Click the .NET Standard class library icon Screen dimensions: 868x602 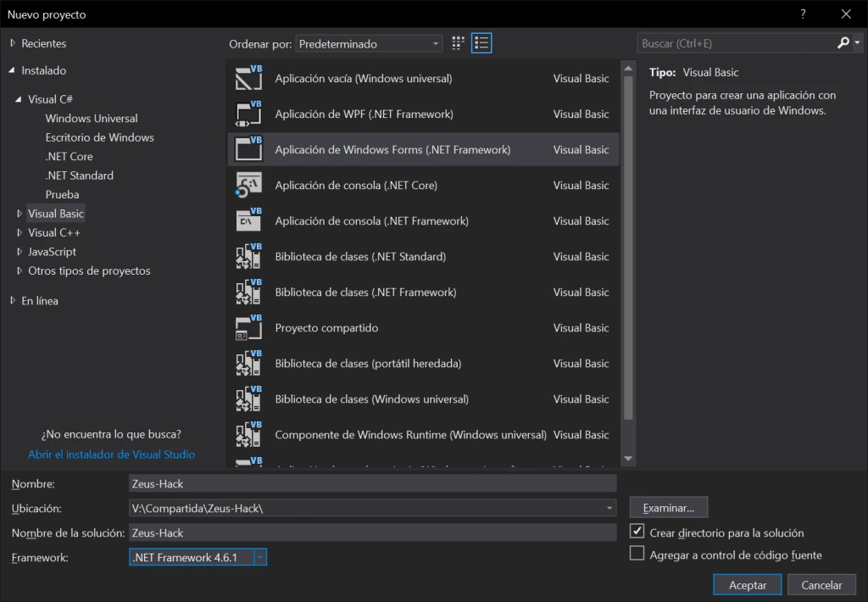[x=248, y=256]
